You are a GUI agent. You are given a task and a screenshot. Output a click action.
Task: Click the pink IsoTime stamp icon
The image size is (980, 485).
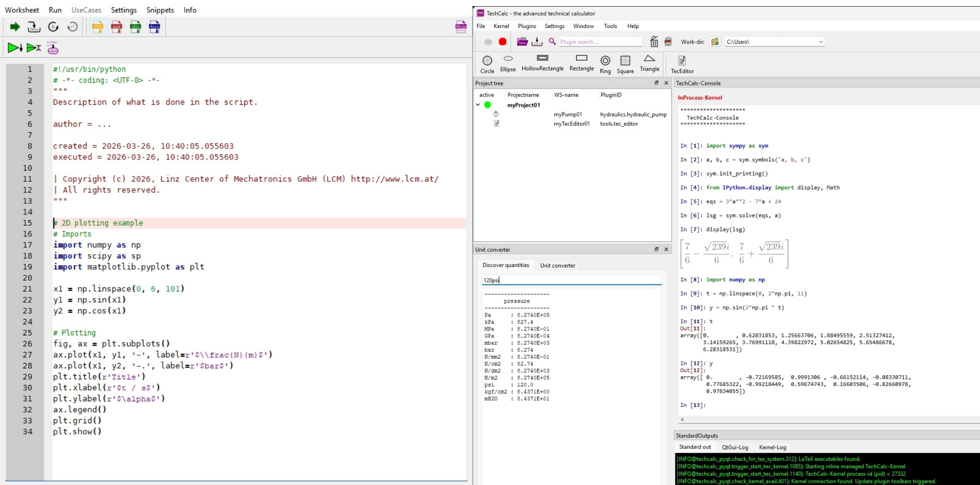coord(53,48)
